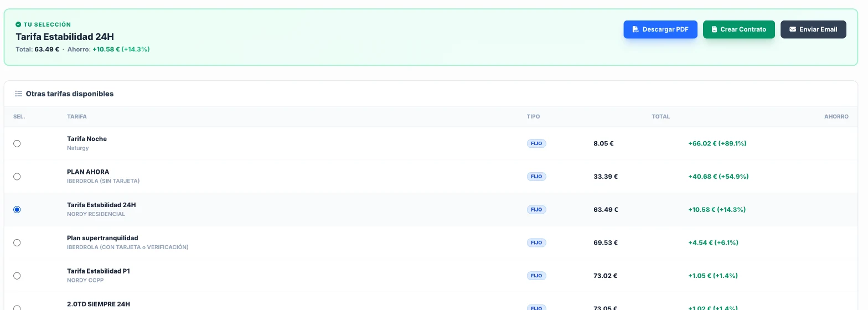Click the +40.68 € (54.9%) savings value

(x=719, y=177)
